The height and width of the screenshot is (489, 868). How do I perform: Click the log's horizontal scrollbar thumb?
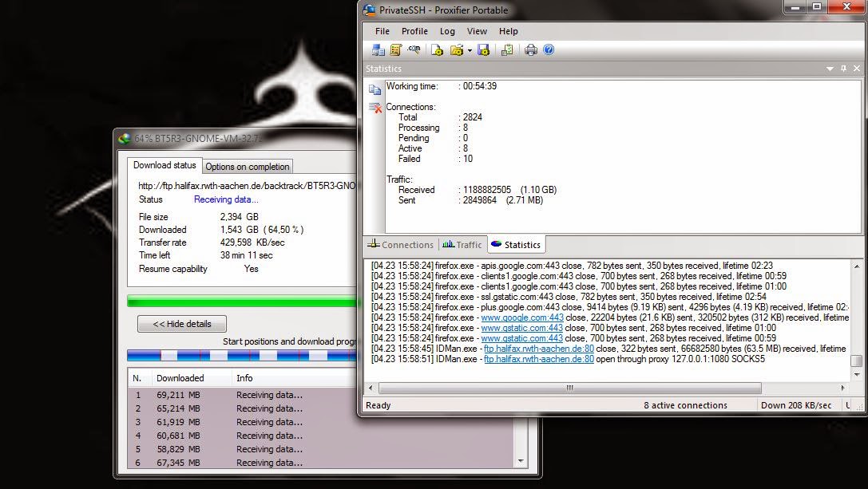[x=570, y=388]
